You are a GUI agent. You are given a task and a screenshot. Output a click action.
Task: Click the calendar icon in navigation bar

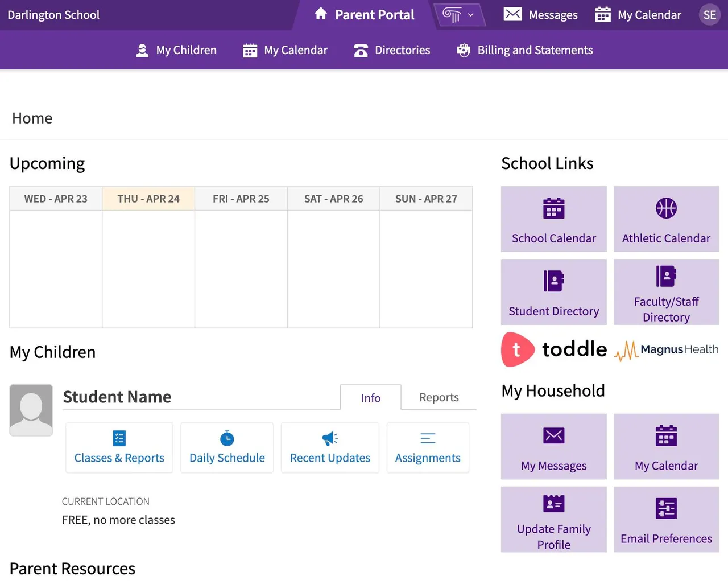[x=250, y=51]
